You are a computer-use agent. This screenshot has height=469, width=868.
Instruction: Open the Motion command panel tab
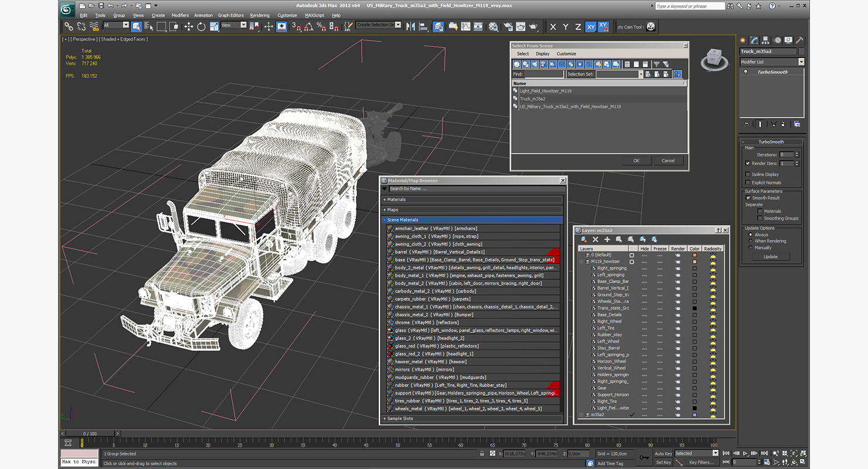(x=777, y=40)
